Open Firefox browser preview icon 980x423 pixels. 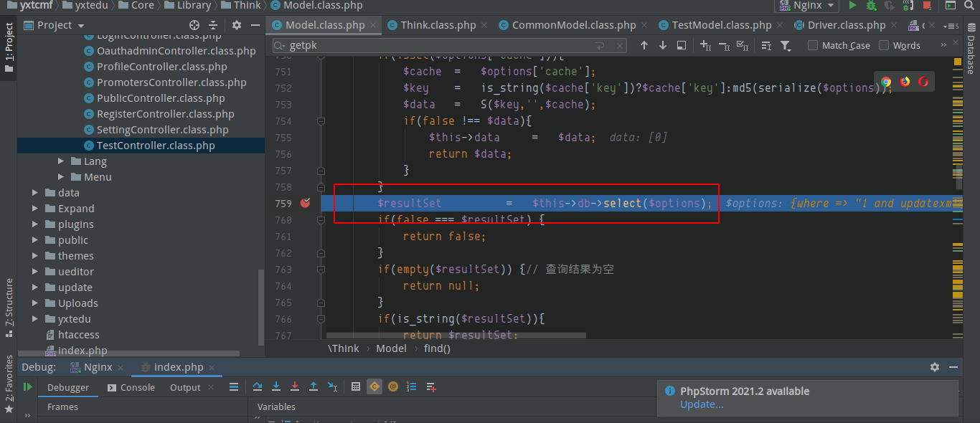tap(905, 82)
